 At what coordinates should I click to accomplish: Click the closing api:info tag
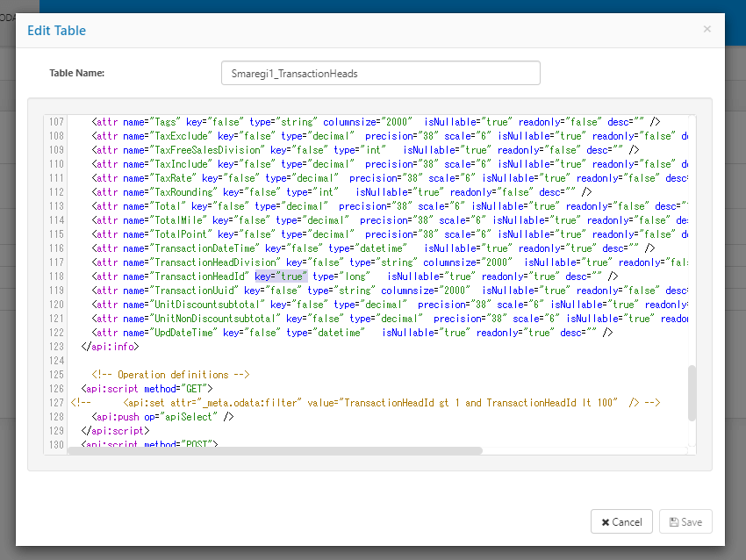[x=109, y=347]
